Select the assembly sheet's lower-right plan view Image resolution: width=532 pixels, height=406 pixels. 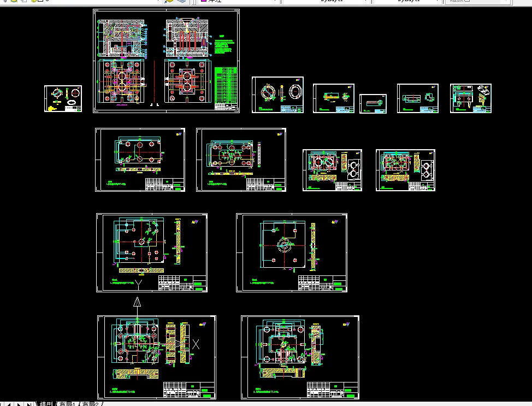pos(187,81)
